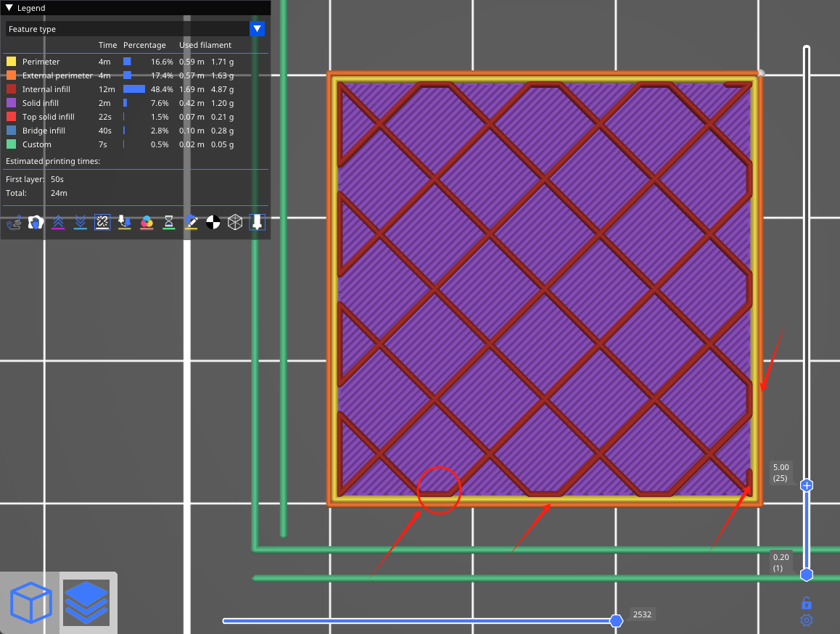The height and width of the screenshot is (634, 840).
Task: Select the custom G-code pencil icon
Action: point(191,222)
